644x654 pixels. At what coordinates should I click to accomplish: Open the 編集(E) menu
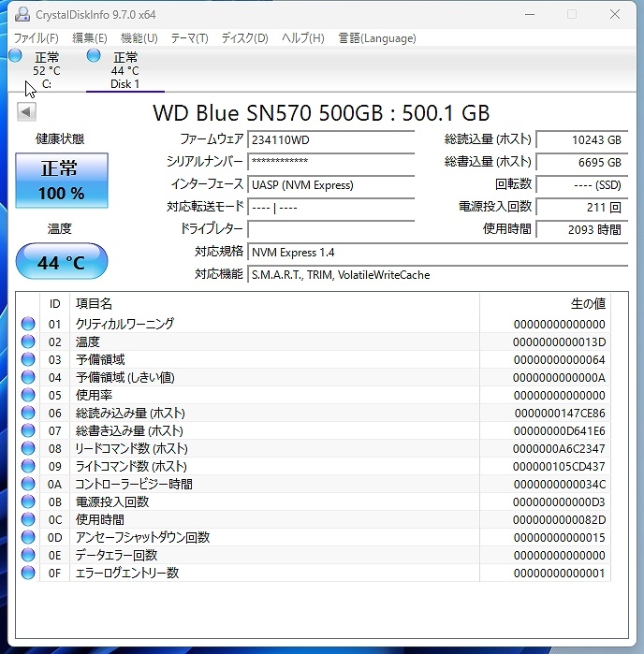pyautogui.click(x=89, y=38)
